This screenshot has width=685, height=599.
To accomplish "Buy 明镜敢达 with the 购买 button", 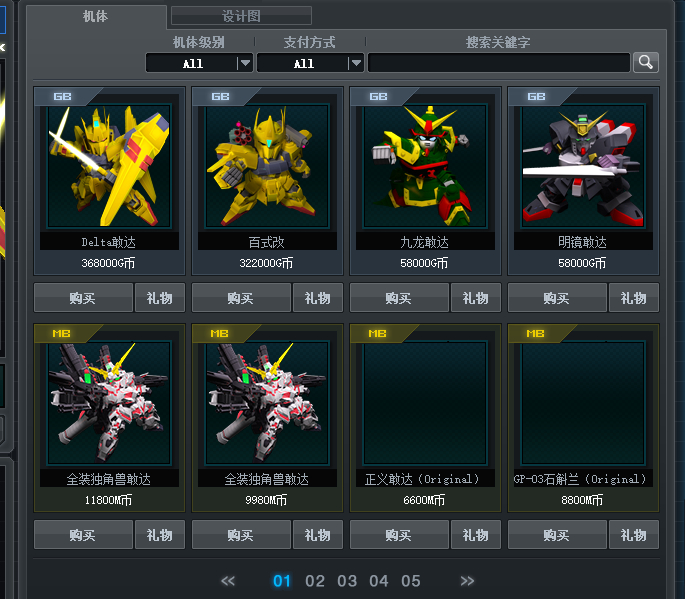I will coord(557,298).
